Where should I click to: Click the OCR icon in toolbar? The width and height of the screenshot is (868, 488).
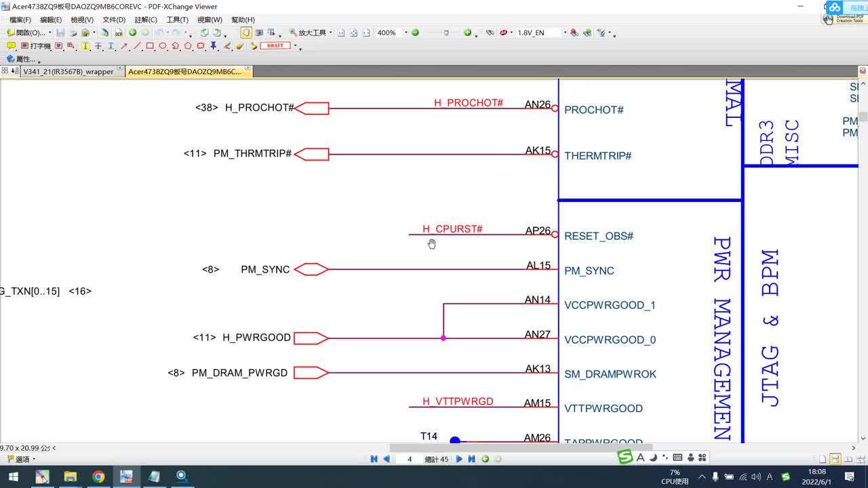tap(119, 33)
